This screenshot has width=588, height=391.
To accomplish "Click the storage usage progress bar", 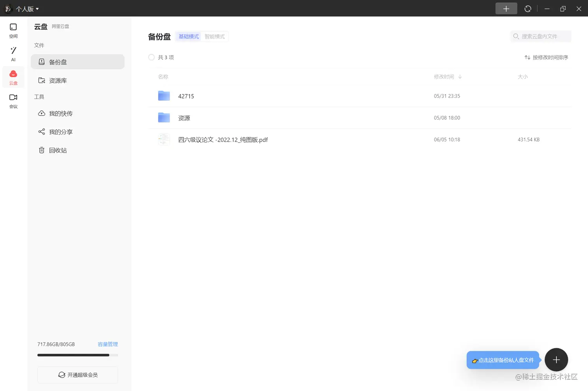I will click(78, 355).
